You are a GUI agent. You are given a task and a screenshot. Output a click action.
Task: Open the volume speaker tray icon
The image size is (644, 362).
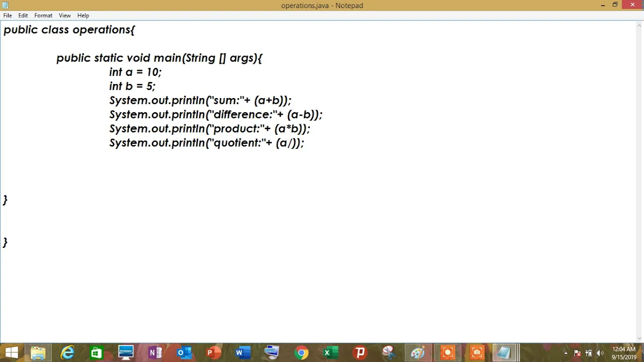[600, 353]
